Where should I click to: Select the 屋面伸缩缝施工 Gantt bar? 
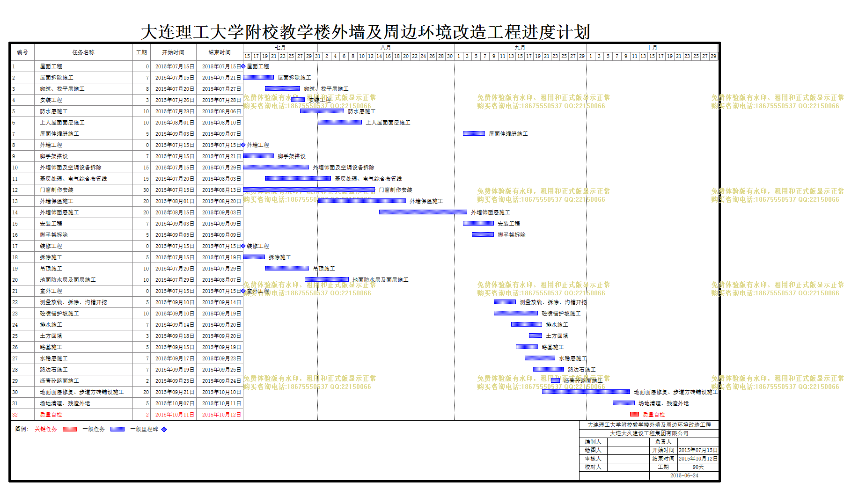click(x=474, y=133)
